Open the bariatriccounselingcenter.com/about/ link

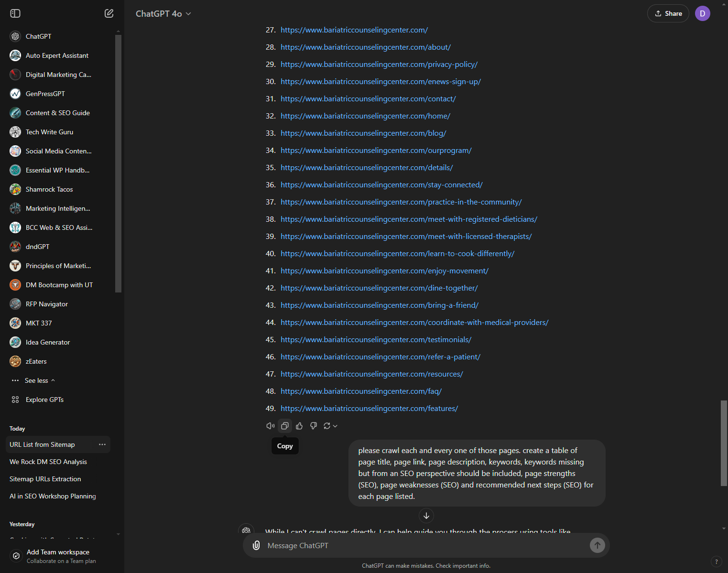366,47
